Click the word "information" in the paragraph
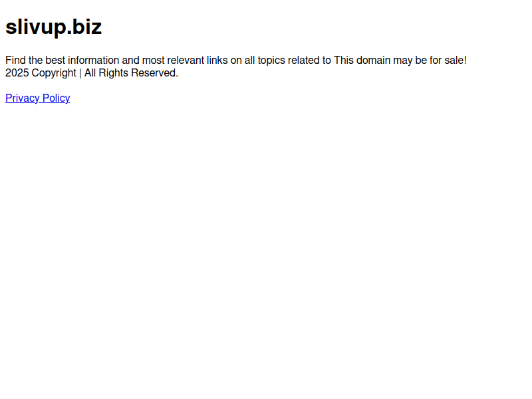Screen dimensions: 532x399 coord(93,61)
